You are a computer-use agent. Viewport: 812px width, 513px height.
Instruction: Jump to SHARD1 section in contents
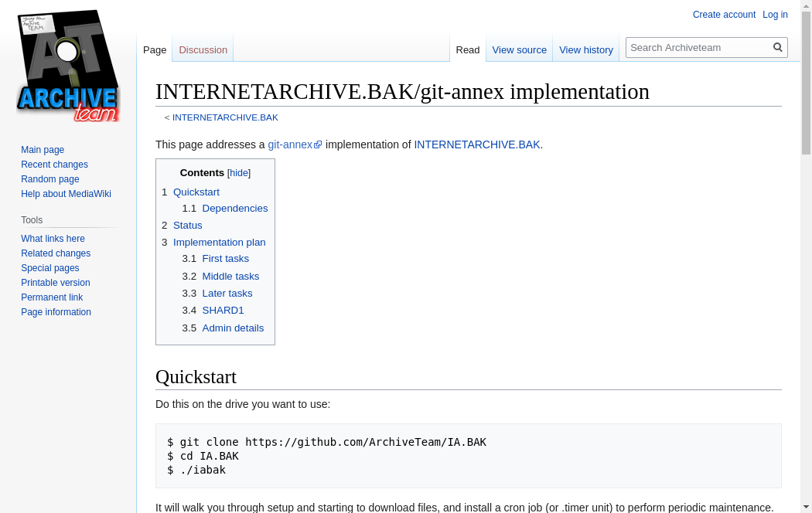click(x=223, y=311)
